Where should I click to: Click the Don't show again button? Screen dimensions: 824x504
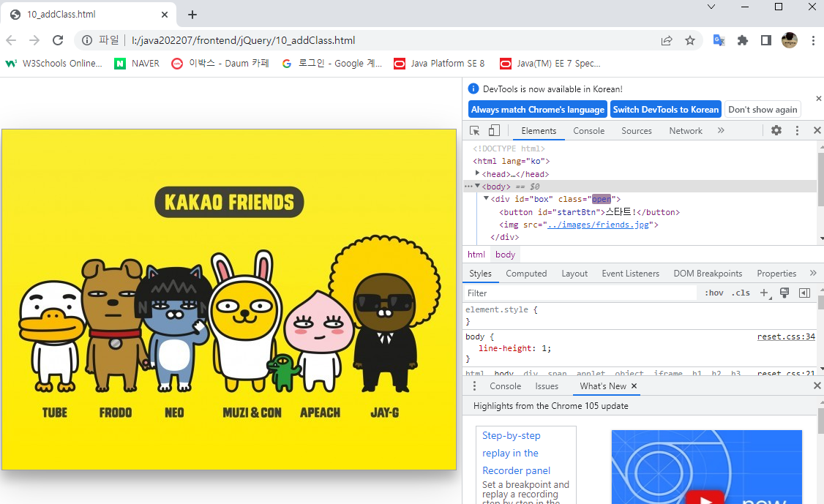tap(763, 109)
